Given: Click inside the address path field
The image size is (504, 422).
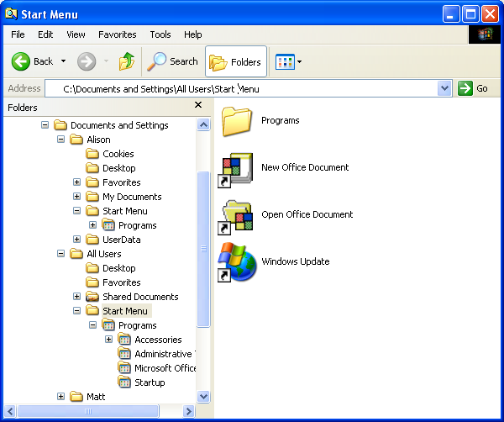Looking at the screenshot, I should (x=252, y=88).
